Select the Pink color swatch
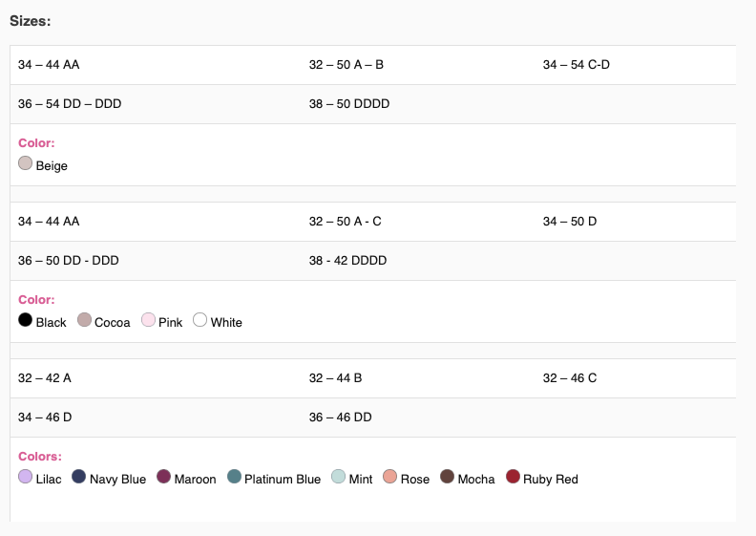This screenshot has width=756, height=536. [x=148, y=320]
